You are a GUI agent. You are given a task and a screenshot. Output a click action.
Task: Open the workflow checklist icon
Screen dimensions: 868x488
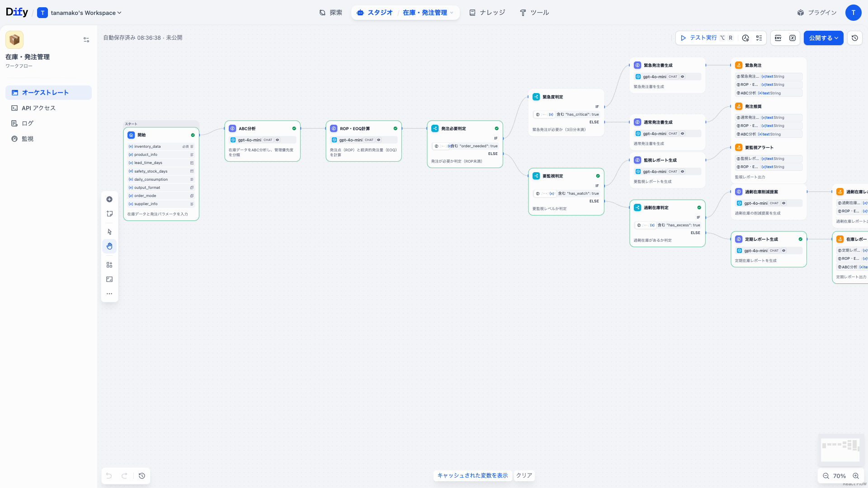click(x=759, y=38)
